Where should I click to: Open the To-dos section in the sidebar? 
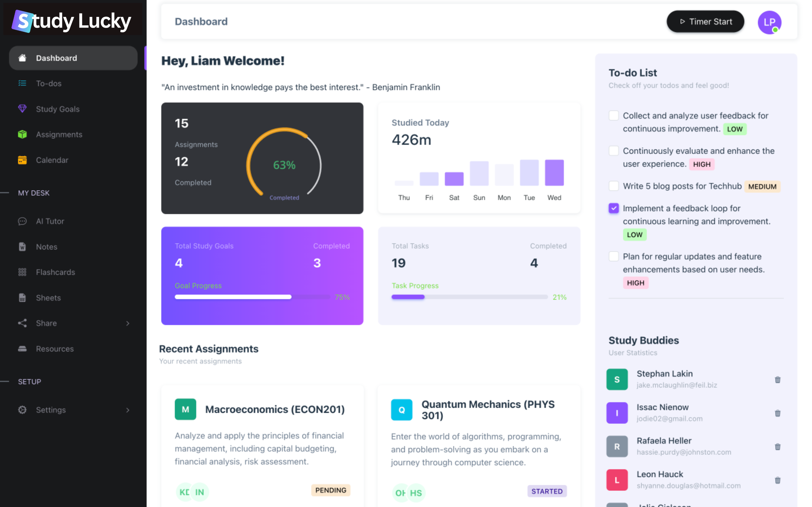click(x=49, y=83)
